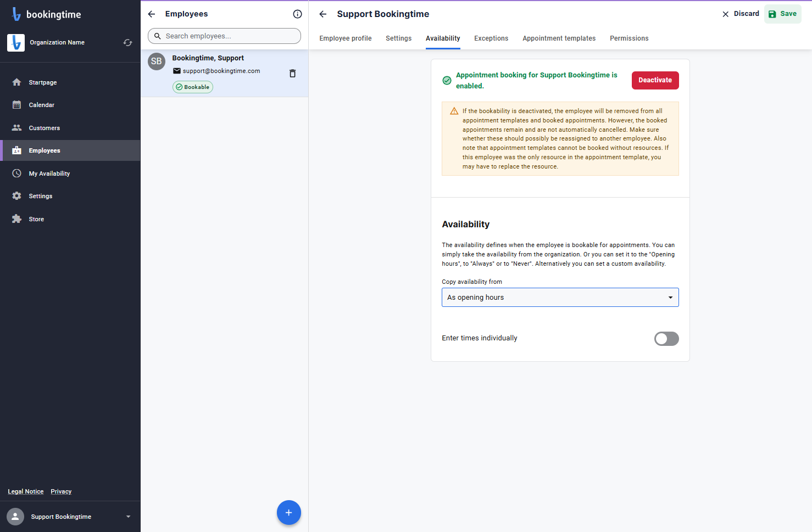Select Employees in the sidebar

(x=70, y=150)
